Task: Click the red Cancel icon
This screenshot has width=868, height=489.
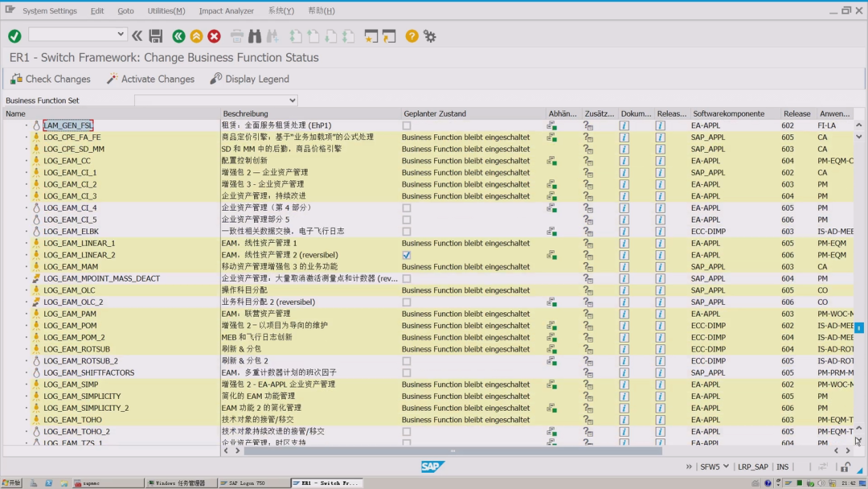Action: 215,36
